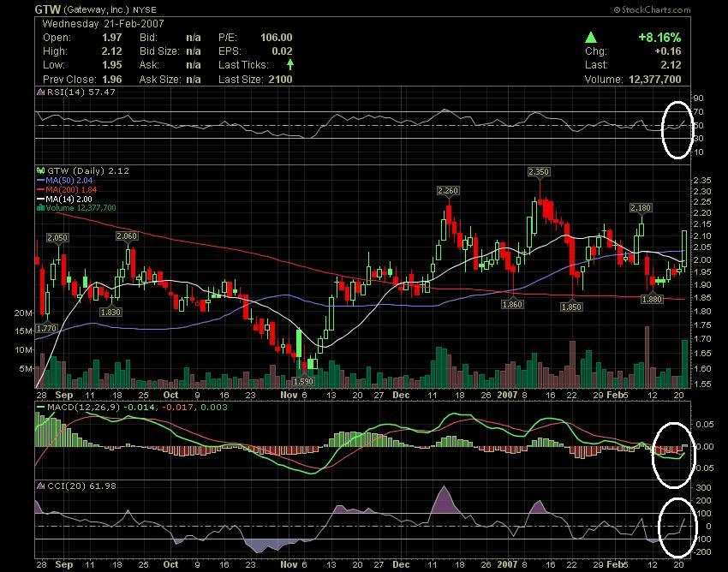This screenshot has height=572, width=728.
Task: Click the 1.590 November low price tag
Action: point(304,381)
